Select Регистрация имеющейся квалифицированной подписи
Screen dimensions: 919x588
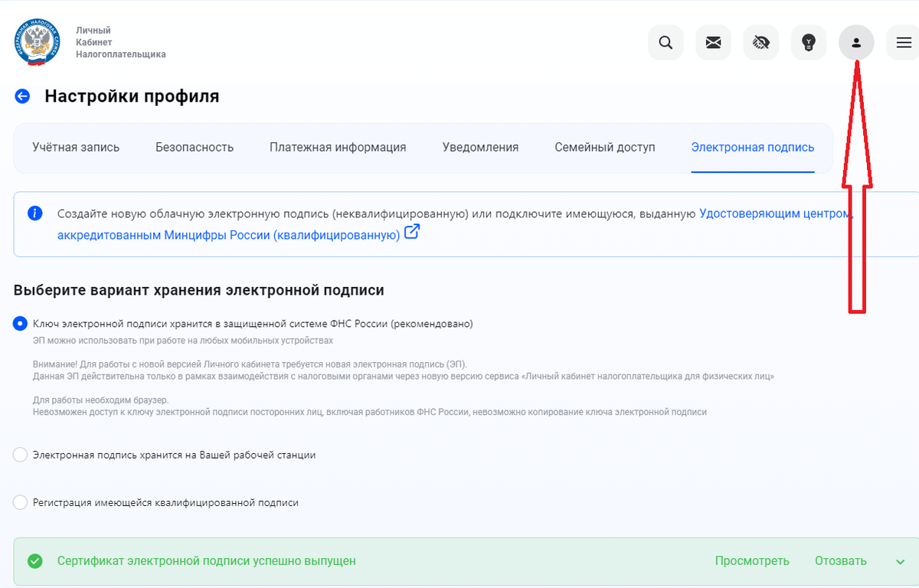[20, 502]
